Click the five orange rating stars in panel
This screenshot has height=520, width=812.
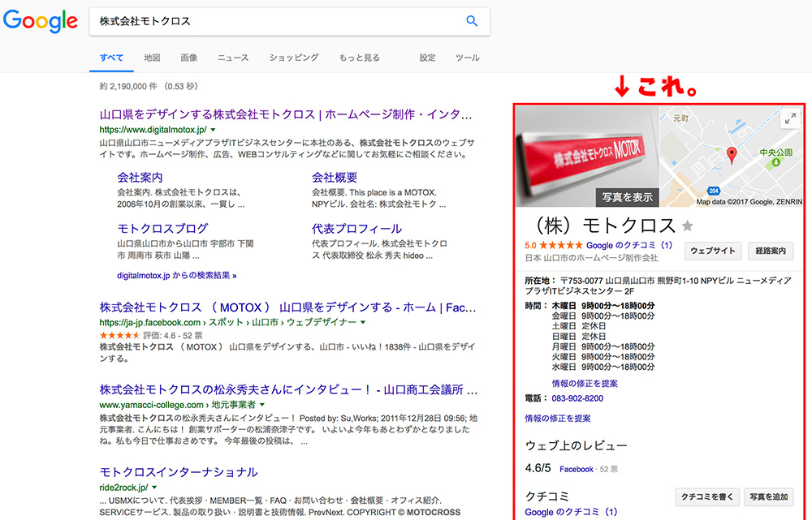click(561, 245)
